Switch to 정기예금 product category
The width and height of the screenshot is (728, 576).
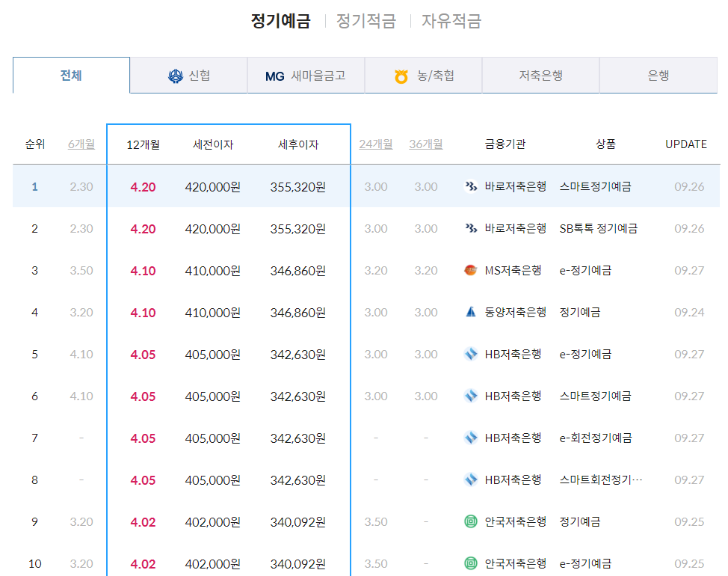(x=280, y=21)
